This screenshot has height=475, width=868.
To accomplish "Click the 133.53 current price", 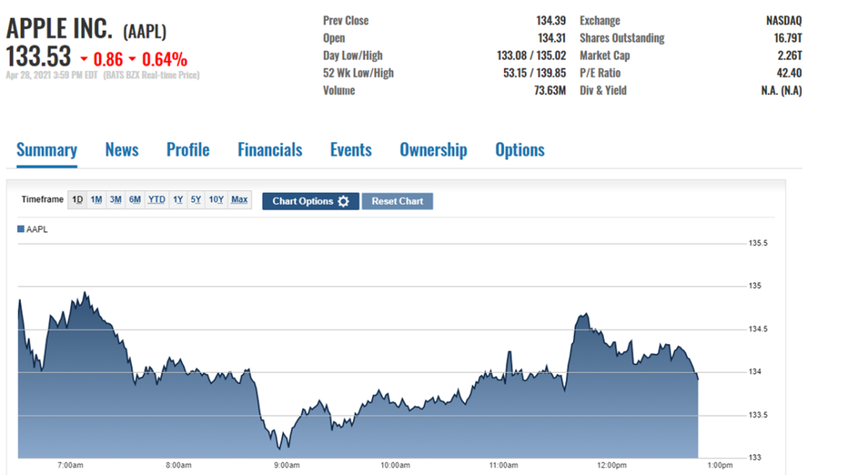I will point(39,56).
